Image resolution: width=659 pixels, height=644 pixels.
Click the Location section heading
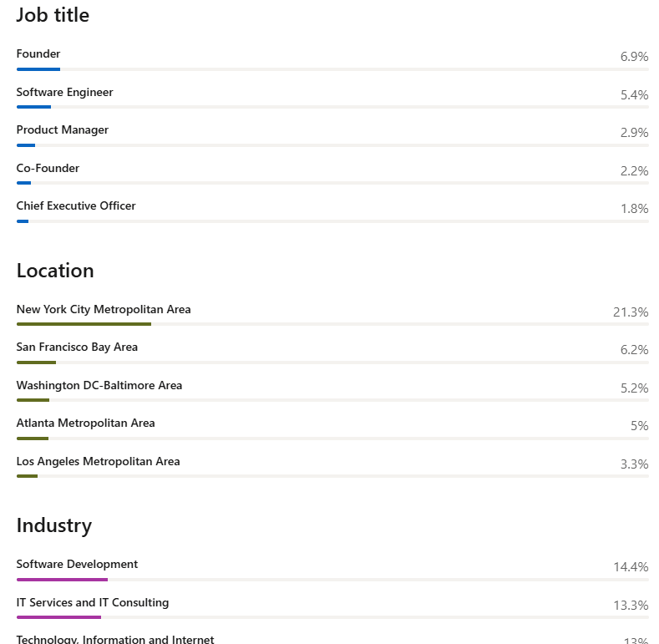55,271
